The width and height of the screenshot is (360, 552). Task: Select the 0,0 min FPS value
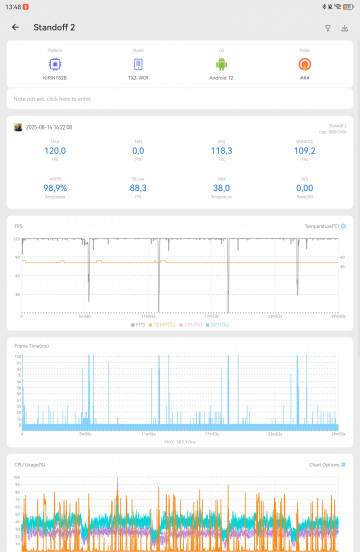[138, 151]
